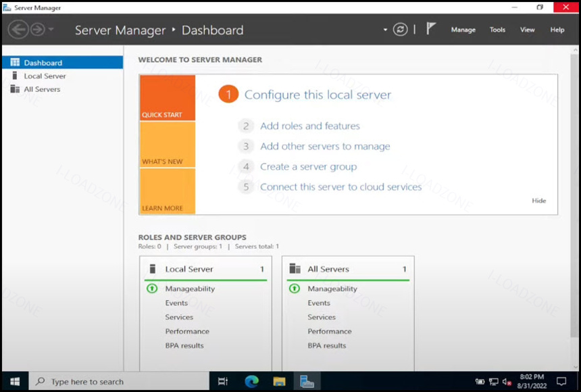Click the step 3 number circle
This screenshot has width=581, height=392.
[246, 146]
